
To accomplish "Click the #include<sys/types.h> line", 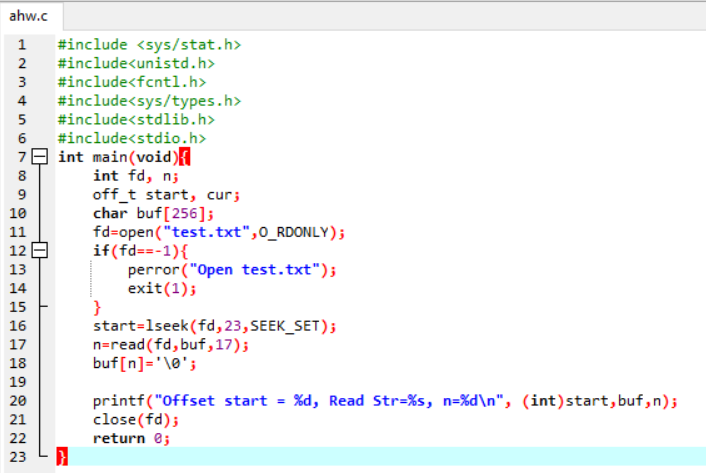I will pyautogui.click(x=149, y=101).
